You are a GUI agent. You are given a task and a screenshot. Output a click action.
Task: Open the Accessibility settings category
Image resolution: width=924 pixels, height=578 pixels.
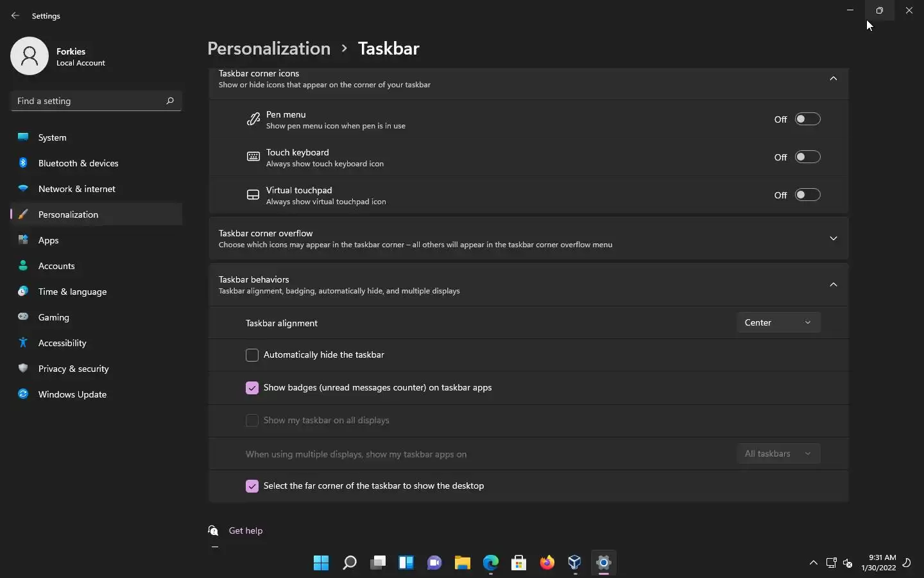coord(62,343)
